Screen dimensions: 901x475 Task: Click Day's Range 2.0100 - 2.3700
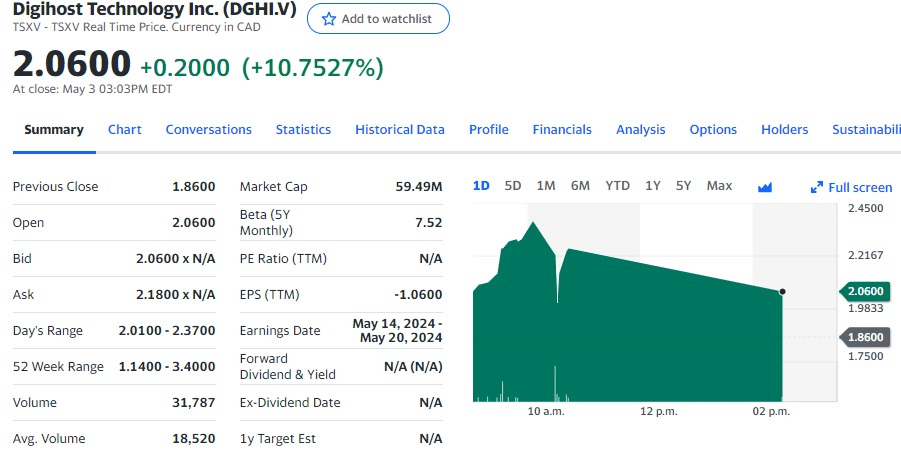pos(167,331)
